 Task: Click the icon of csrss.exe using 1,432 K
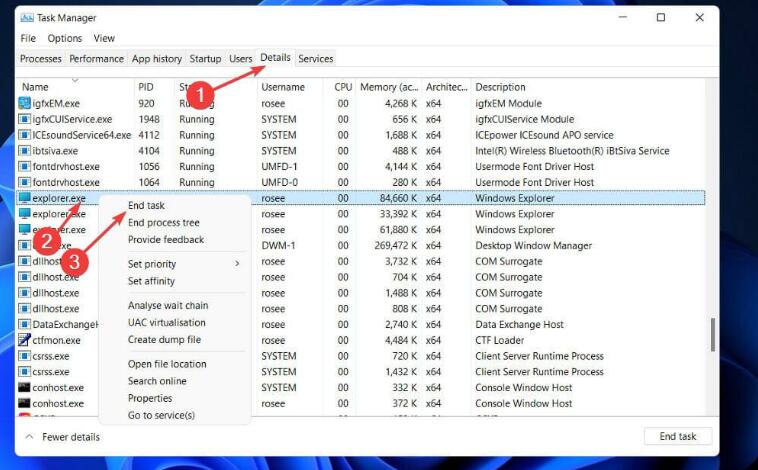pyautogui.click(x=24, y=371)
